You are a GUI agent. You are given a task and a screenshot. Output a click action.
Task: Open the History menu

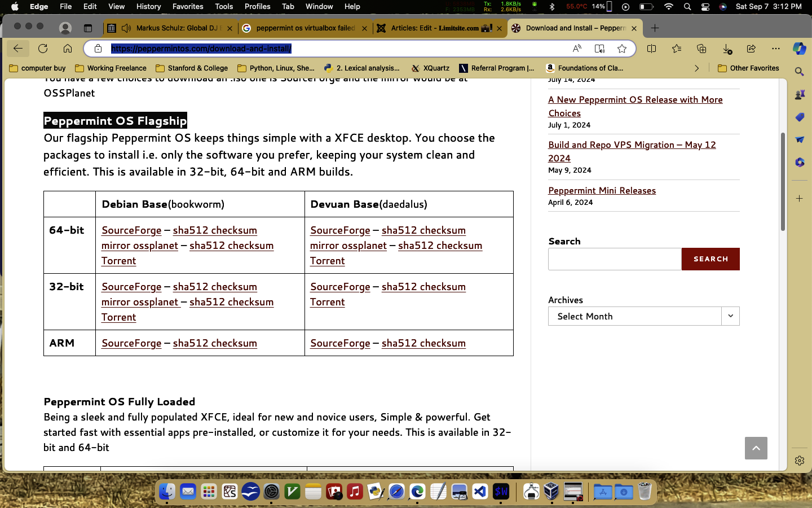pyautogui.click(x=148, y=7)
